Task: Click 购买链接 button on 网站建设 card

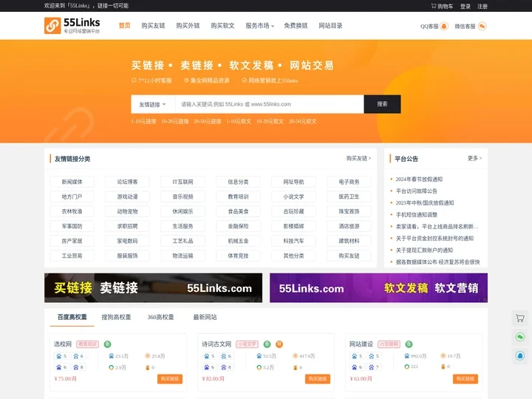Action: (465, 378)
